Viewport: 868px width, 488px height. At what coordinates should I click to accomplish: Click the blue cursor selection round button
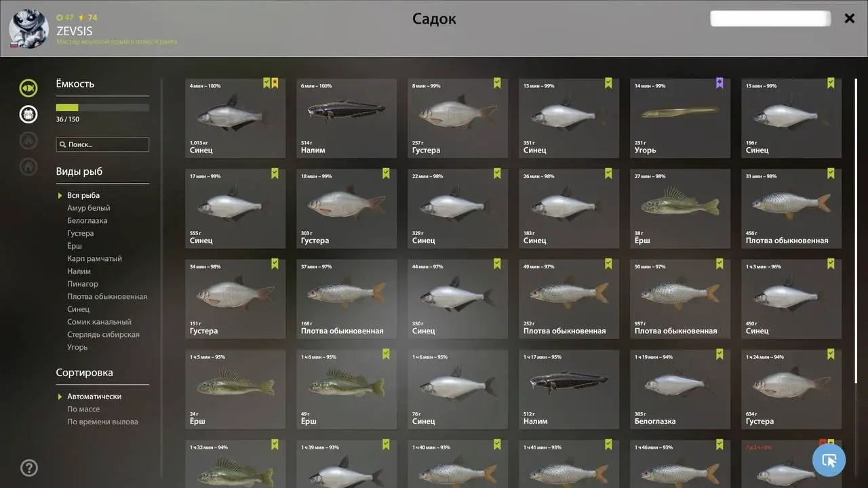click(x=829, y=460)
